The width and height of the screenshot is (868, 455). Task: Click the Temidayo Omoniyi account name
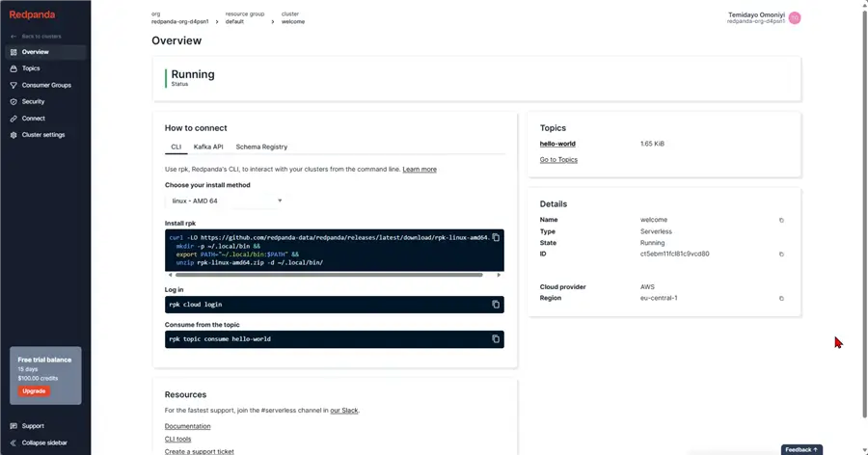[x=756, y=15]
